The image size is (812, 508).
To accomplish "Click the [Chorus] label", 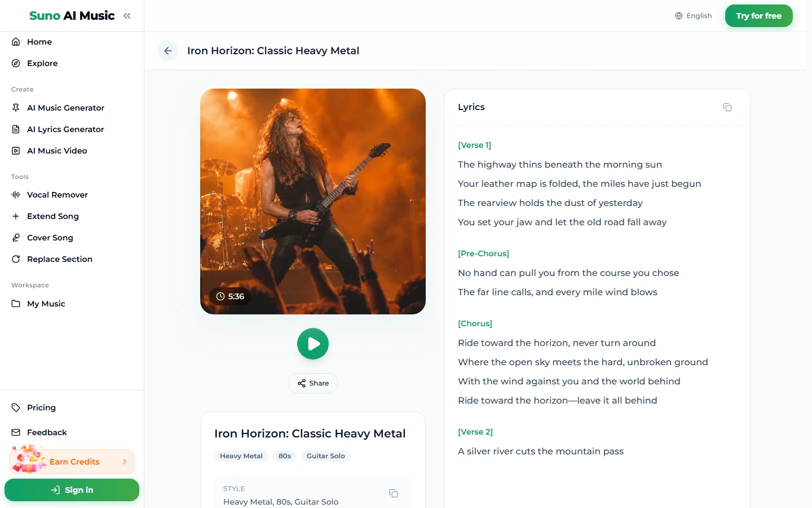I will [x=475, y=323].
